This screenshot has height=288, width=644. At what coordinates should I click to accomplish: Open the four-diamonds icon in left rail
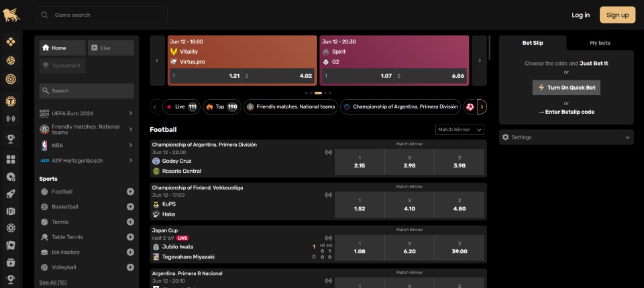pos(11,42)
